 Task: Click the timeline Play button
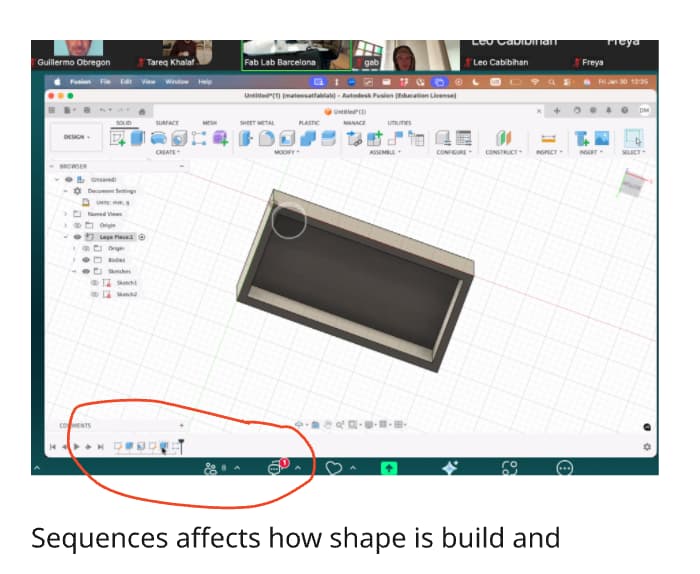click(76, 447)
